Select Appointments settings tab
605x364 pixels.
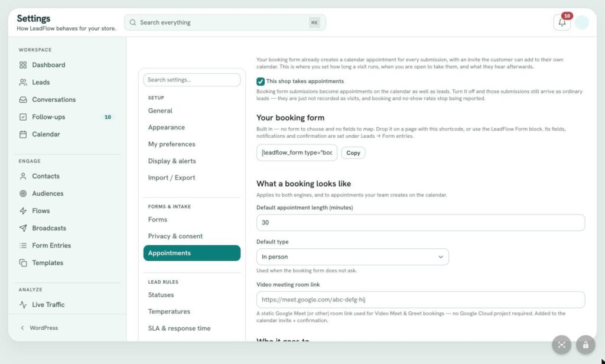pyautogui.click(x=192, y=253)
